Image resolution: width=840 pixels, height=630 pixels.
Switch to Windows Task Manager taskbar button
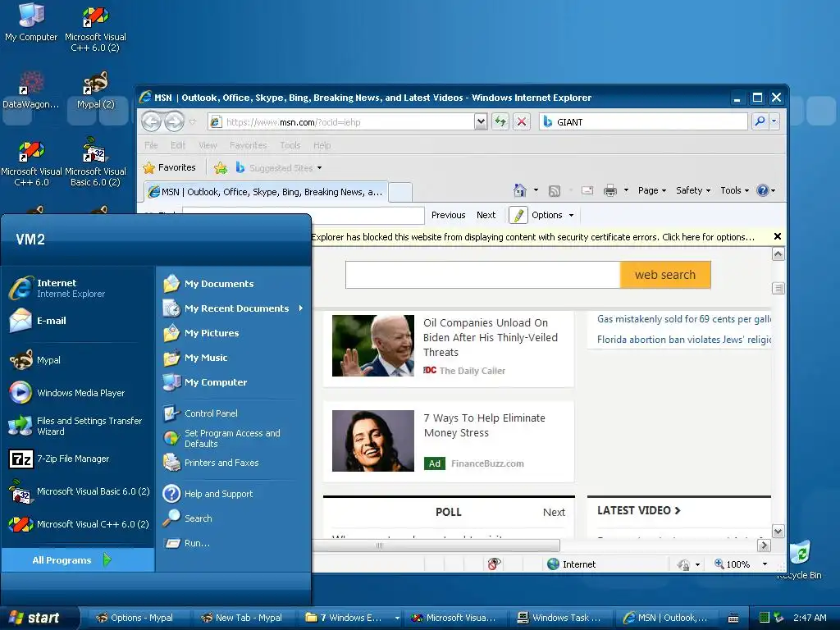(x=559, y=618)
